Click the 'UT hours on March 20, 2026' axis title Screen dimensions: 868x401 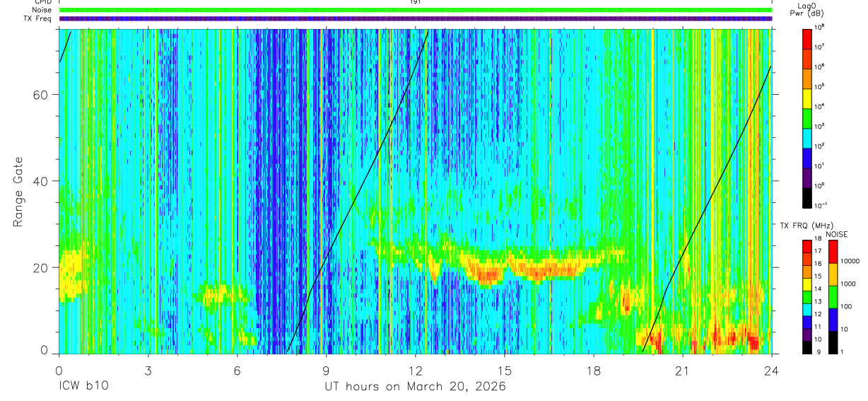click(415, 387)
